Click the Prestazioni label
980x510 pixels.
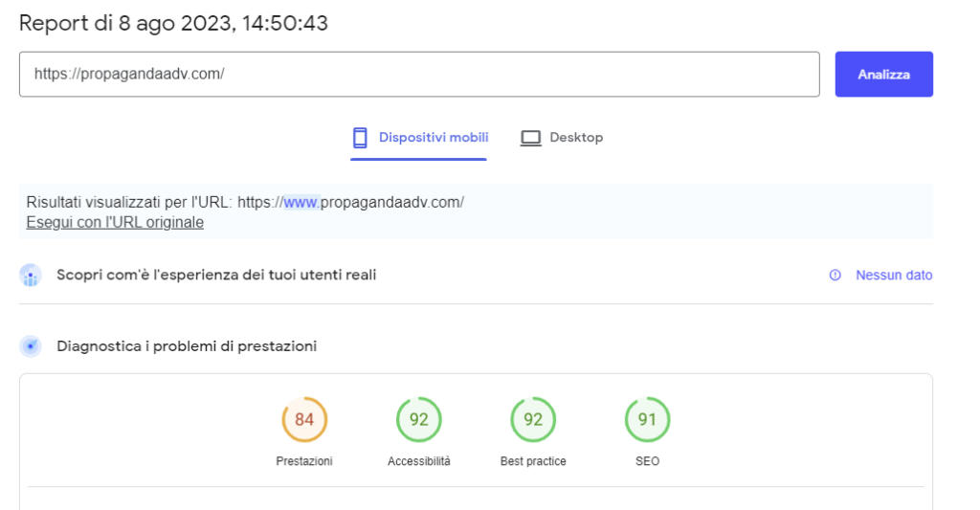(304, 461)
